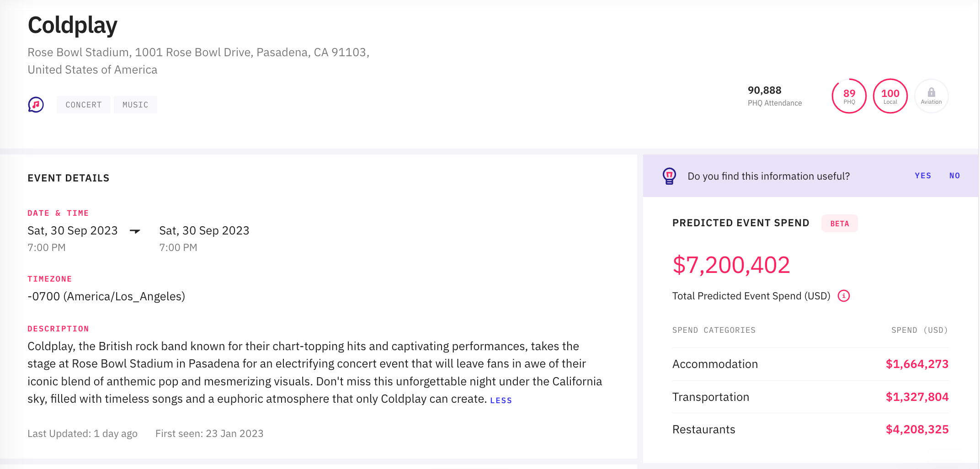Viewport: 980px width, 469px height.
Task: Click the BETA badge
Action: pos(839,224)
